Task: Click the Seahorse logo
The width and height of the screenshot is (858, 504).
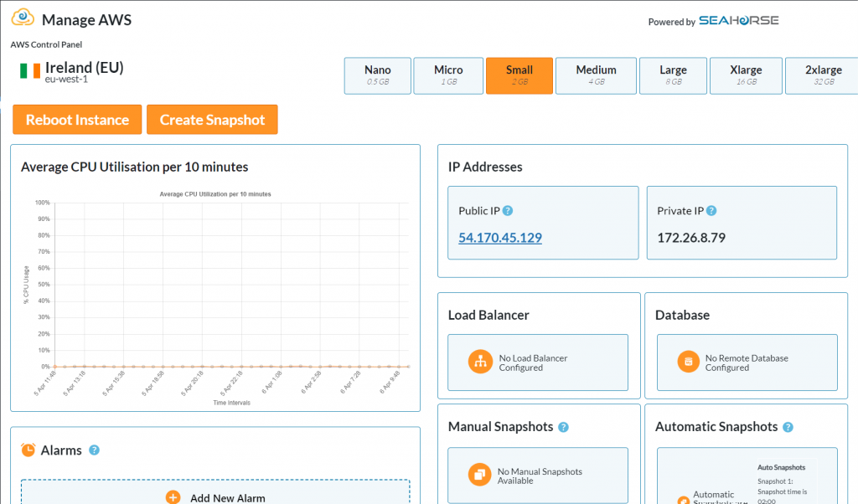Action: (x=739, y=20)
